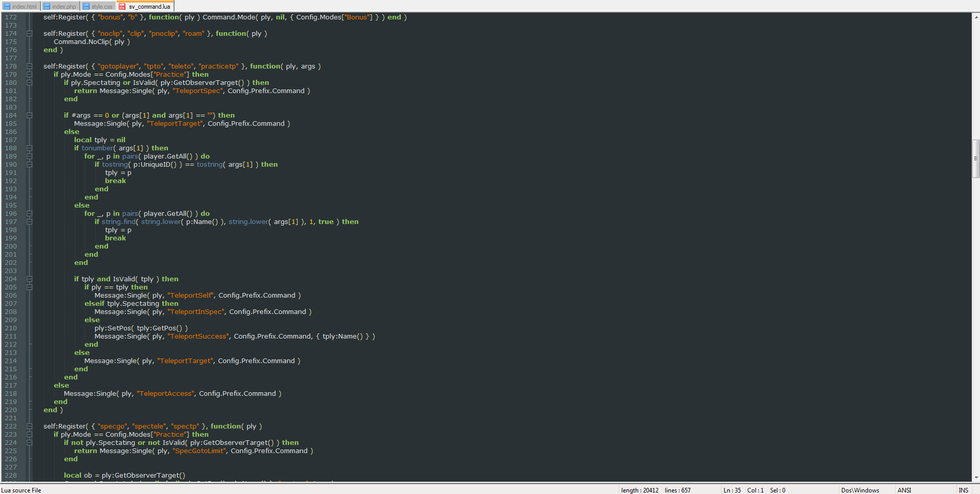
Task: Collapse the fold marker at line 174
Action: (x=30, y=34)
